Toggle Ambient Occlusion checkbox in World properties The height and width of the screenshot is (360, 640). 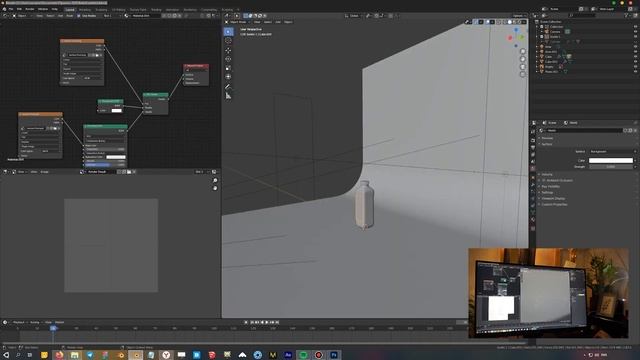(x=544, y=180)
